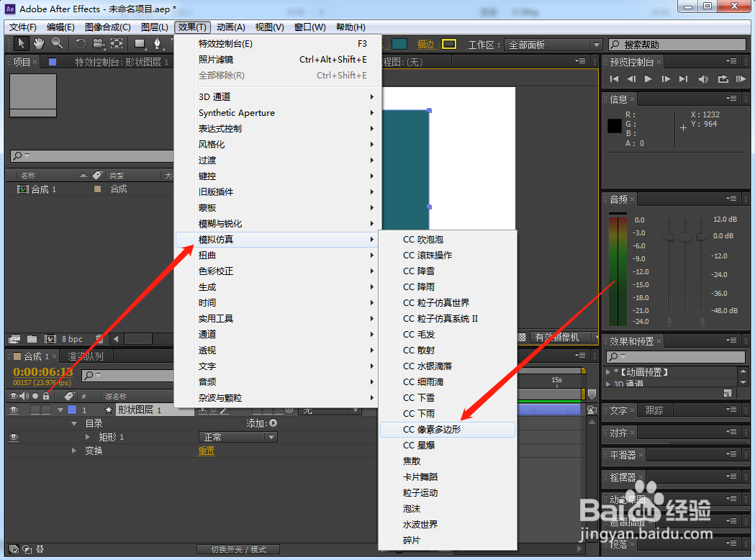Collapse 形状图层 1 layer properties
Image resolution: width=755 pixels, height=560 pixels.
[x=60, y=410]
